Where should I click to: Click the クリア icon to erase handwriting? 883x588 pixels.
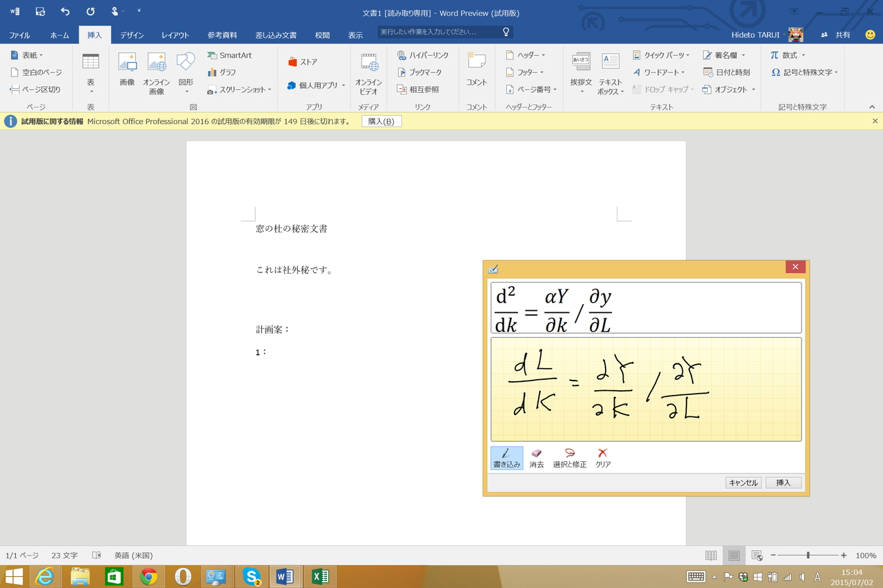pos(602,457)
